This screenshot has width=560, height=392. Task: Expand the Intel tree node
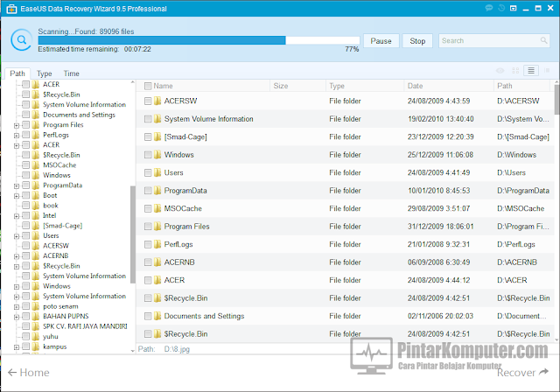point(17,216)
